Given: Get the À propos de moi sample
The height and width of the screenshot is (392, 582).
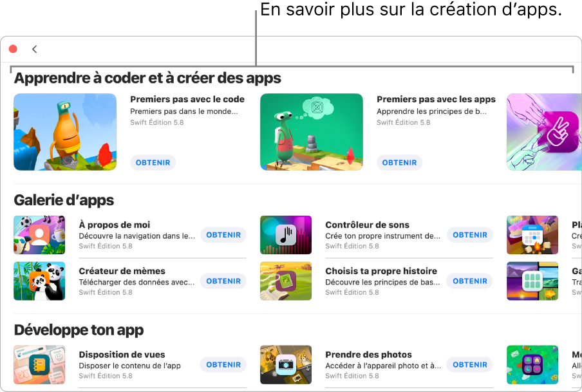Looking at the screenshot, I should 223,235.
